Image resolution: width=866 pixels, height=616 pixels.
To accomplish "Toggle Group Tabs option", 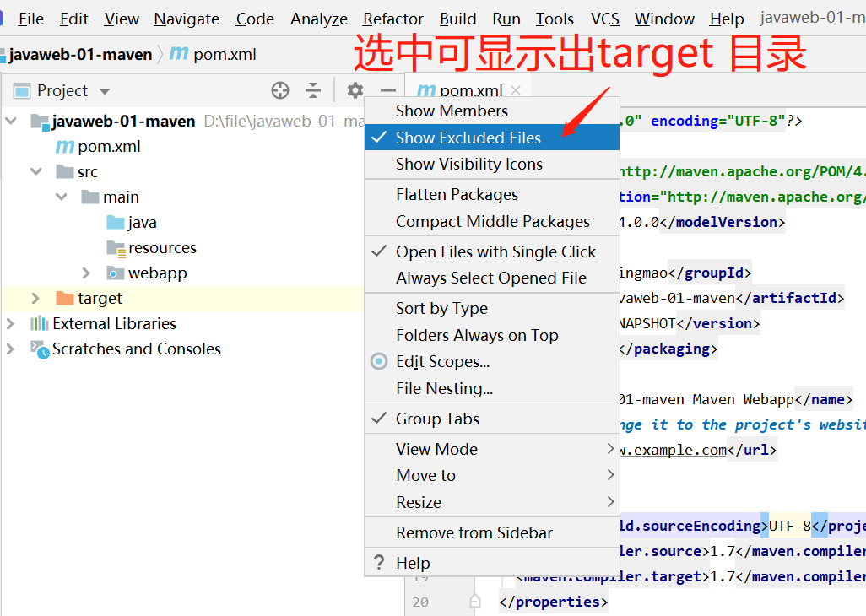I will coord(491,419).
